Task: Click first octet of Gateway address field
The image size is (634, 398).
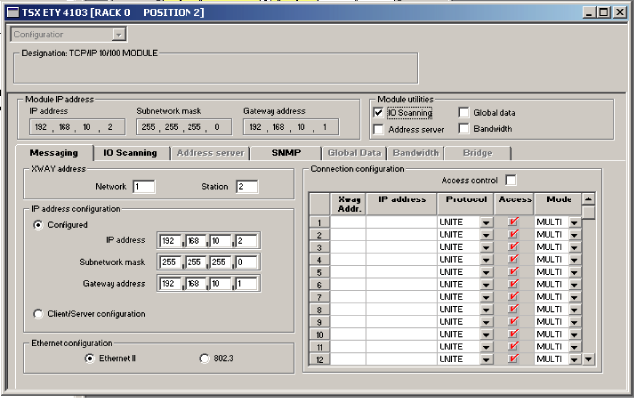Action: click(x=170, y=284)
